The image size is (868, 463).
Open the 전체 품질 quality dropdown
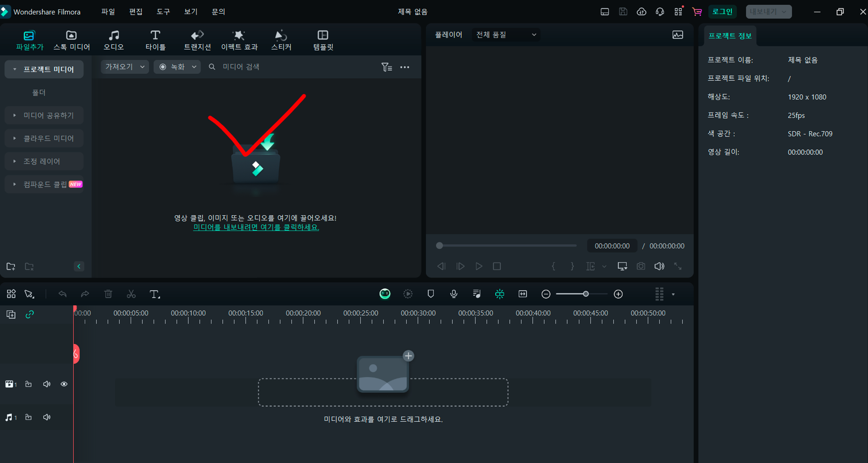click(506, 35)
